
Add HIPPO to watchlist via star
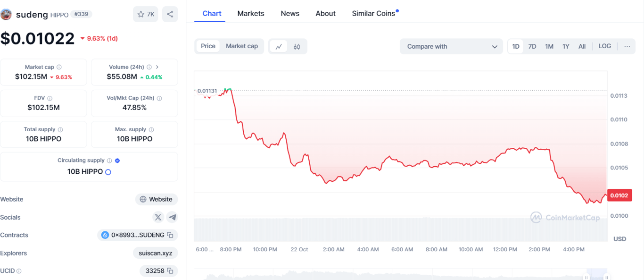point(146,14)
